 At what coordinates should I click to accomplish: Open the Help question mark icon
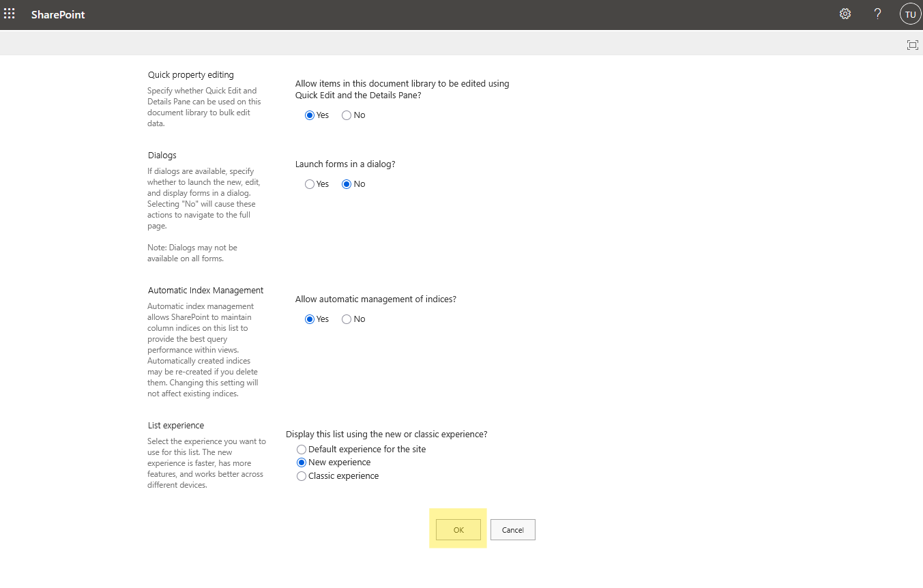877,14
